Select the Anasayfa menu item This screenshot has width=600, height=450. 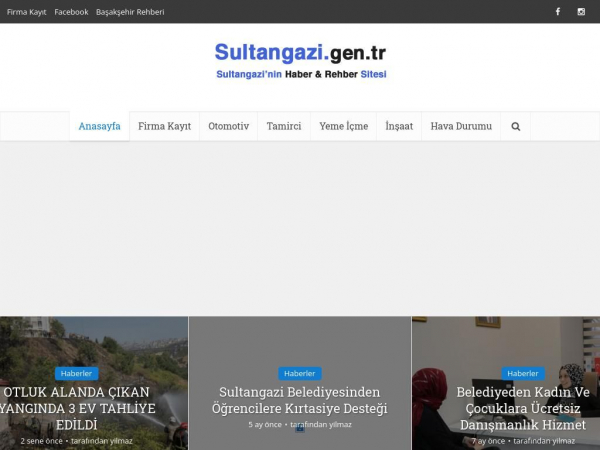(99, 126)
